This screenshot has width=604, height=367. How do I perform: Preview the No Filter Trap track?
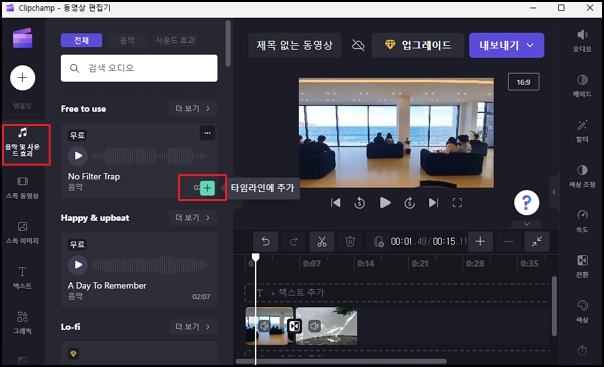click(78, 156)
